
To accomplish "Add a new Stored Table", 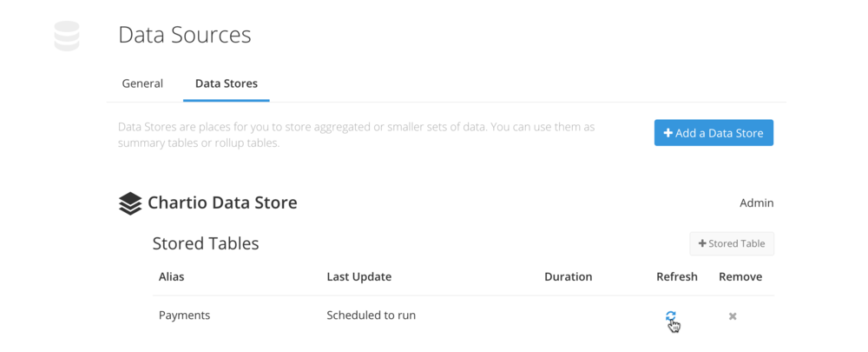I will coord(731,243).
